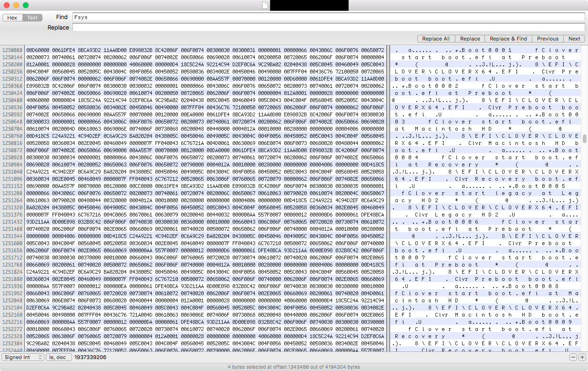
Task: Click line offset 1252160
Action: pos(12,315)
